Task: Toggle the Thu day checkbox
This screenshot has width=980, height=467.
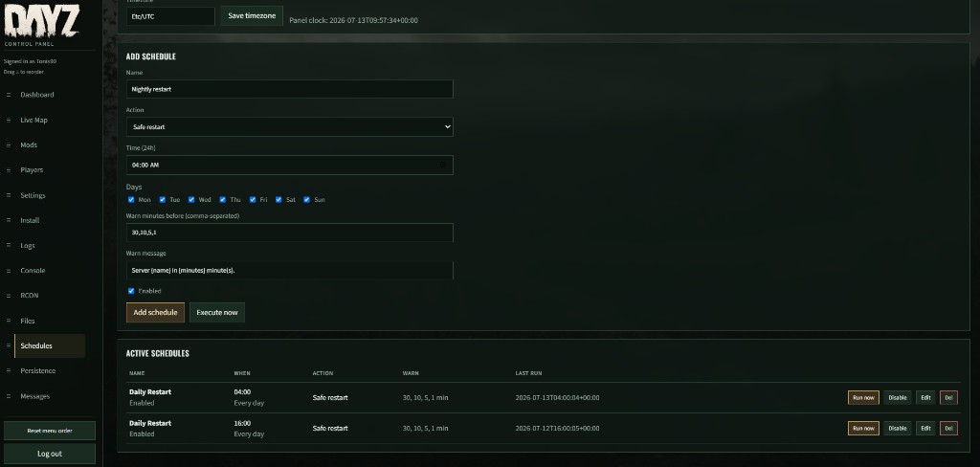Action: click(222, 199)
